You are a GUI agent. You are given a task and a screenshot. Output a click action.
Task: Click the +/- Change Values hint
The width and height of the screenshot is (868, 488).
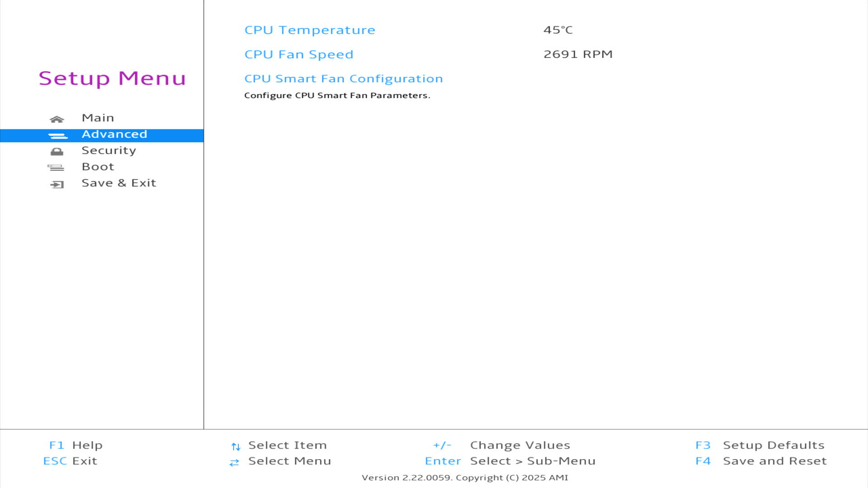pos(501,445)
